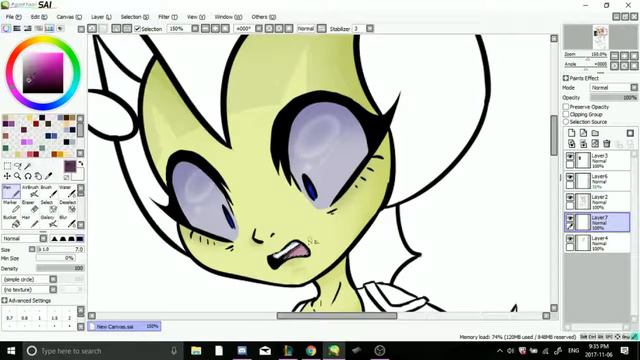This screenshot has width=640, height=360.
Task: Delete the current layer with trash icon
Action: 607,143
